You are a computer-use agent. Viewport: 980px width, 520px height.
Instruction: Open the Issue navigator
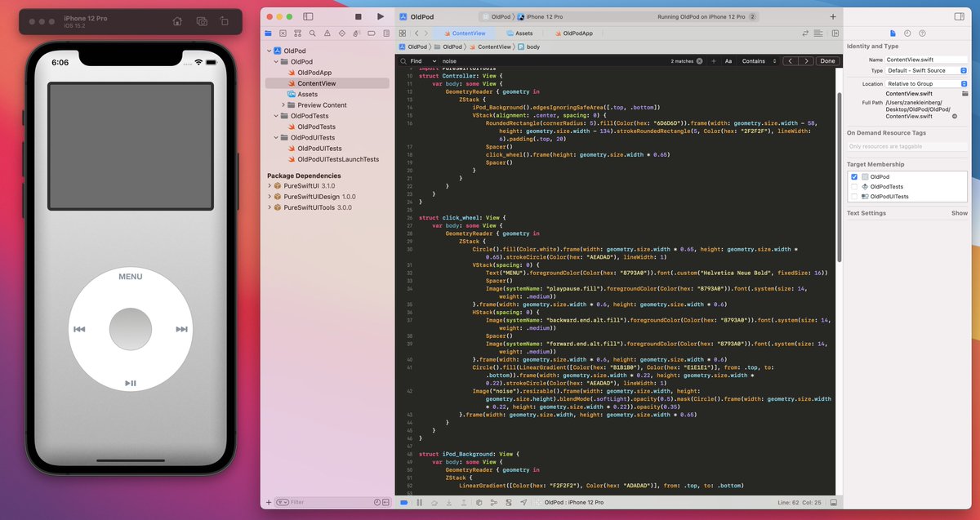tap(327, 33)
